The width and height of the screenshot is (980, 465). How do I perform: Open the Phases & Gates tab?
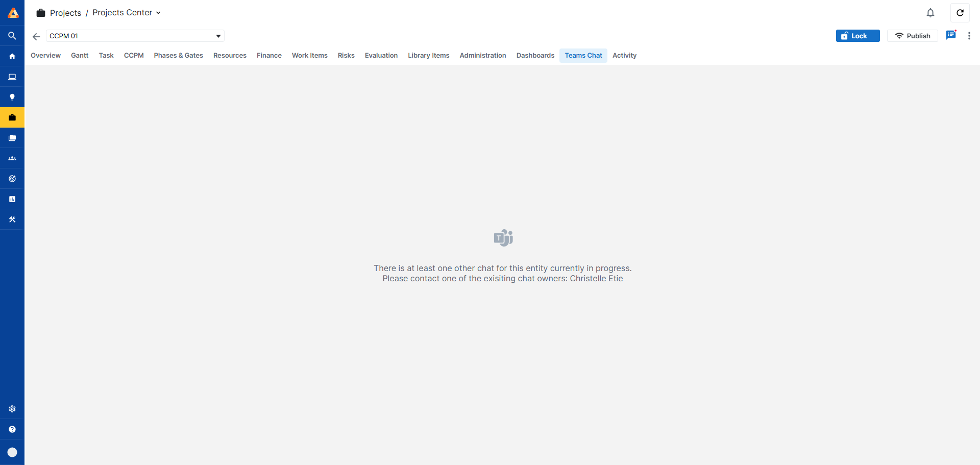[x=178, y=55]
